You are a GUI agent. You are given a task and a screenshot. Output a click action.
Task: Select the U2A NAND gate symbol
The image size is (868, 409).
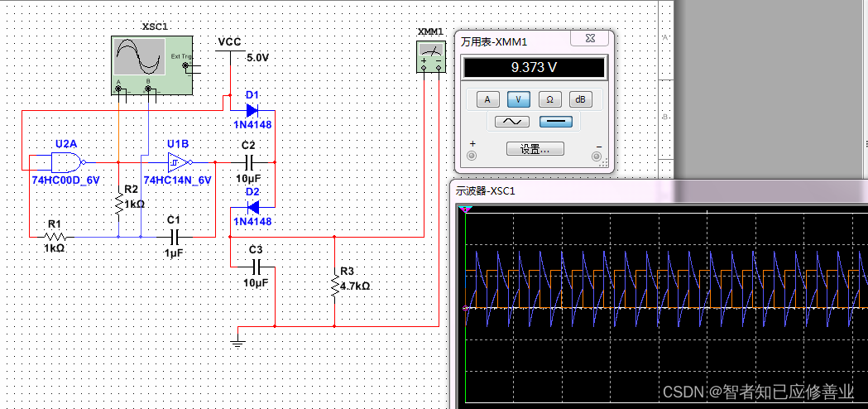(x=68, y=162)
